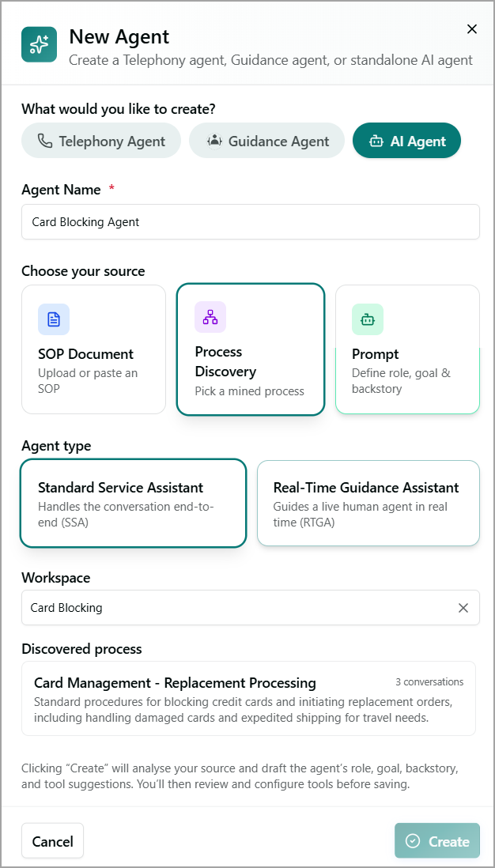This screenshot has width=495, height=868.
Task: Click the 'Workspace' field label
Action: pyautogui.click(x=56, y=578)
